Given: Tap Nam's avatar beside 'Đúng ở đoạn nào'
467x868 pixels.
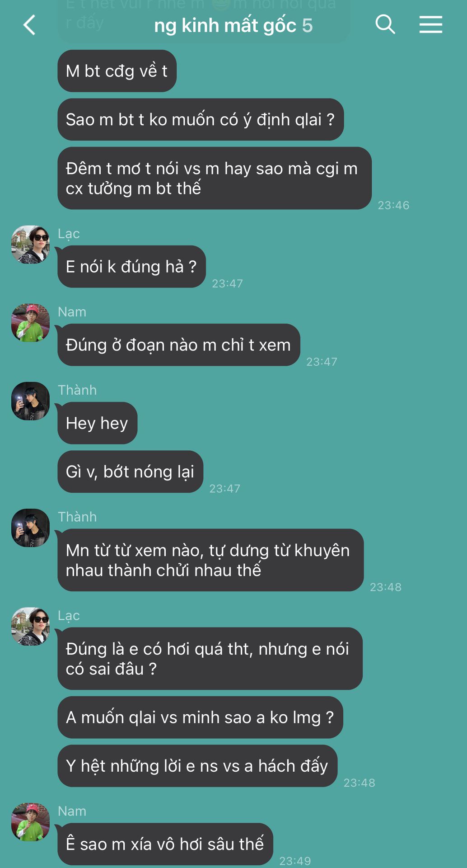Looking at the screenshot, I should [30, 323].
